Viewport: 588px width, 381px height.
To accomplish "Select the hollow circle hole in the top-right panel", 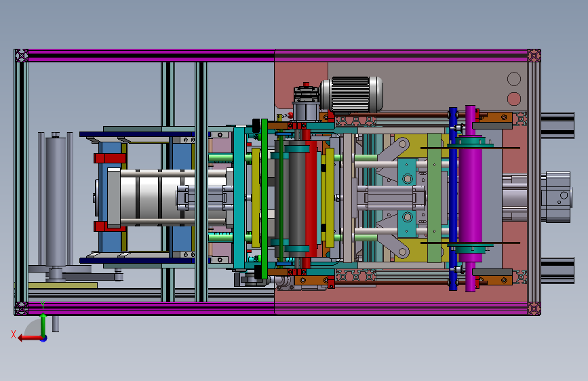I will [514, 79].
